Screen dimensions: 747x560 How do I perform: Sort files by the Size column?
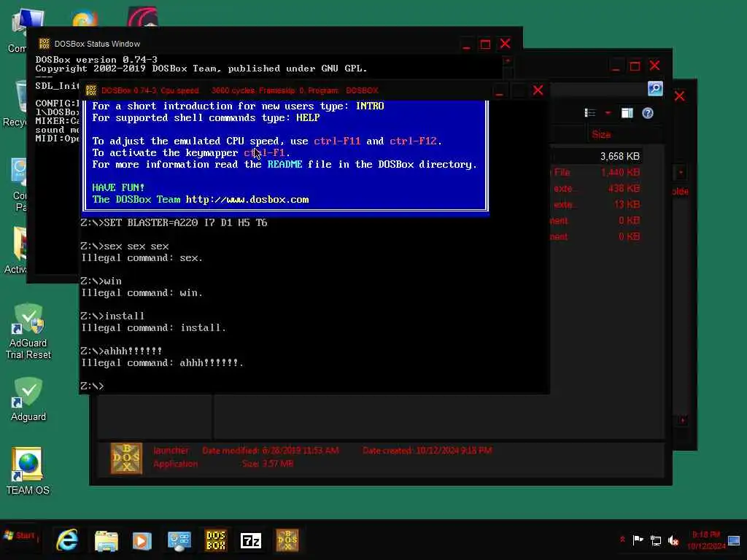coord(601,134)
